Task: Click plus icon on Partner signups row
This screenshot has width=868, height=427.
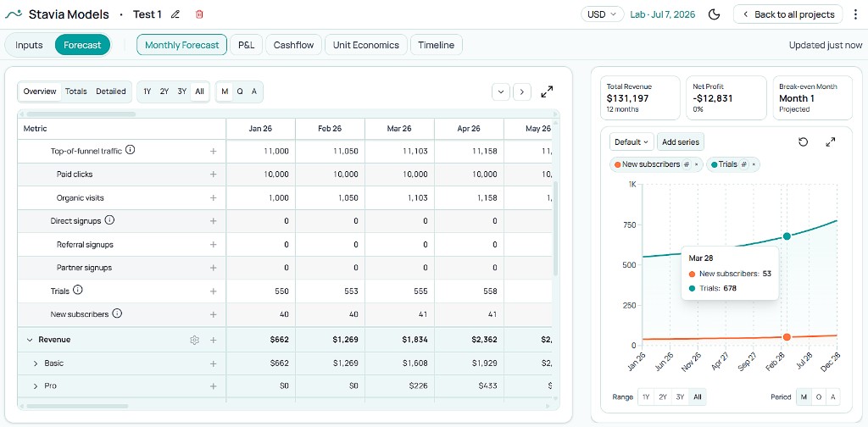Action: click(213, 268)
